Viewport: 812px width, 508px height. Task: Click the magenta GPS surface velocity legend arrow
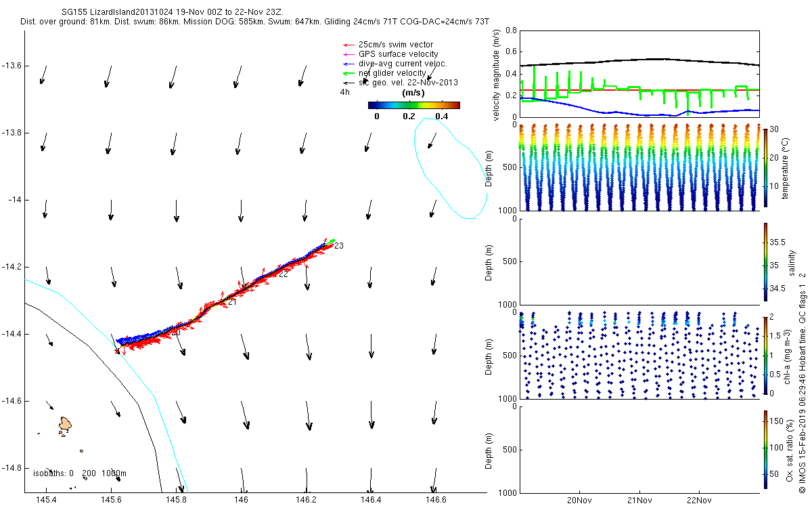(347, 54)
